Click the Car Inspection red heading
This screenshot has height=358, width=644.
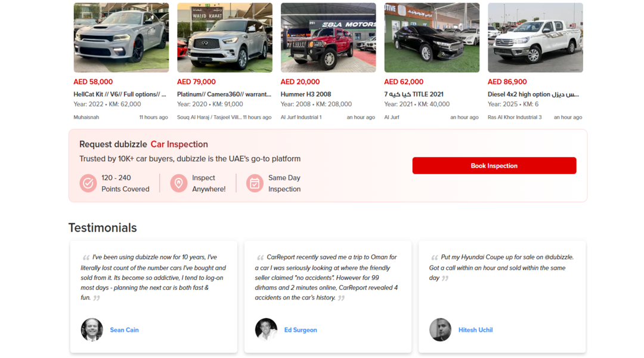coord(179,144)
